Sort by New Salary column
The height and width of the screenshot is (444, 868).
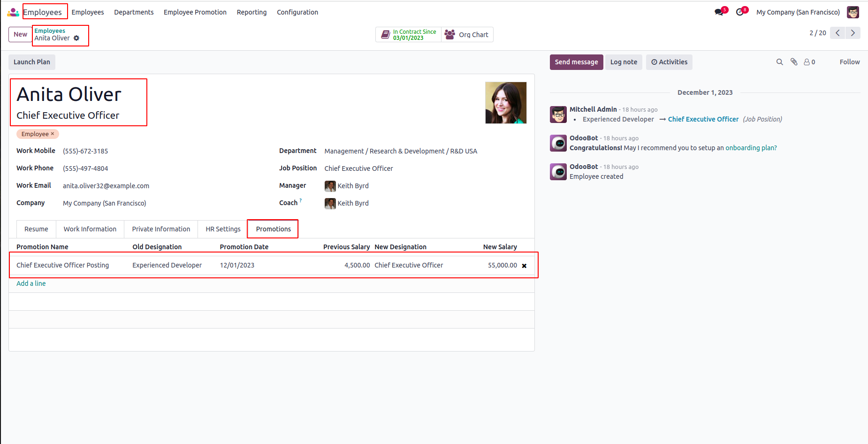tap(500, 247)
